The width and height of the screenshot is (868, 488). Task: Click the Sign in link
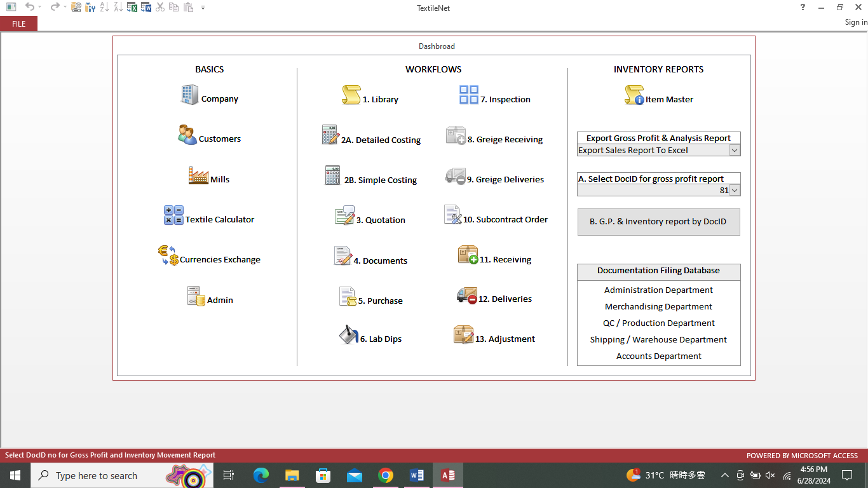pos(855,22)
